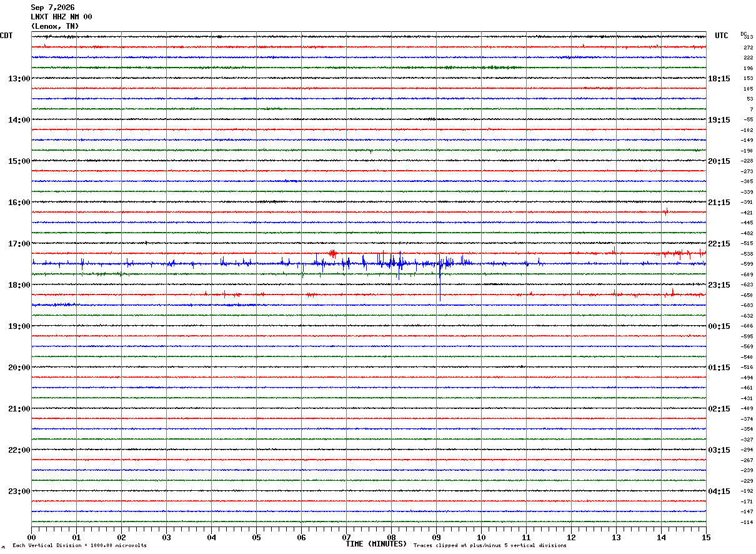
Task: Click the traces clipped footnote text
Action: pyautogui.click(x=490, y=545)
